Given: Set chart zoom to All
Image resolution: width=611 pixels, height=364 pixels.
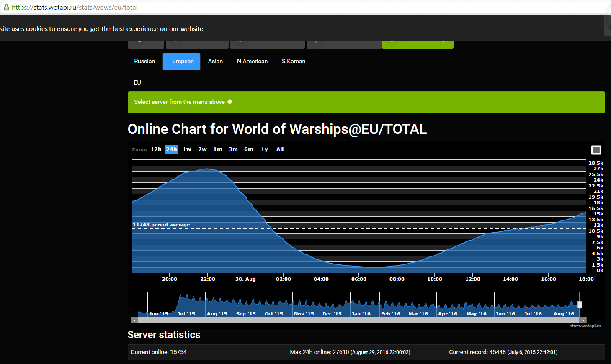Looking at the screenshot, I should tap(280, 149).
